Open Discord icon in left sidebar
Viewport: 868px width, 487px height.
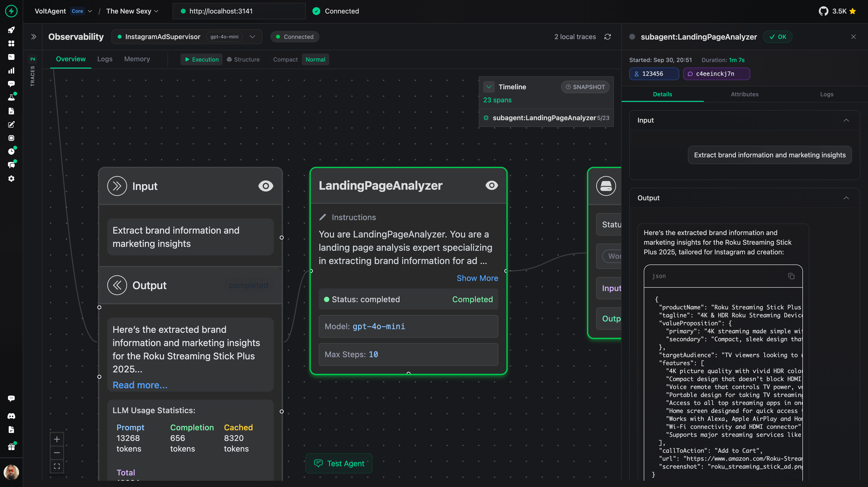(11, 416)
